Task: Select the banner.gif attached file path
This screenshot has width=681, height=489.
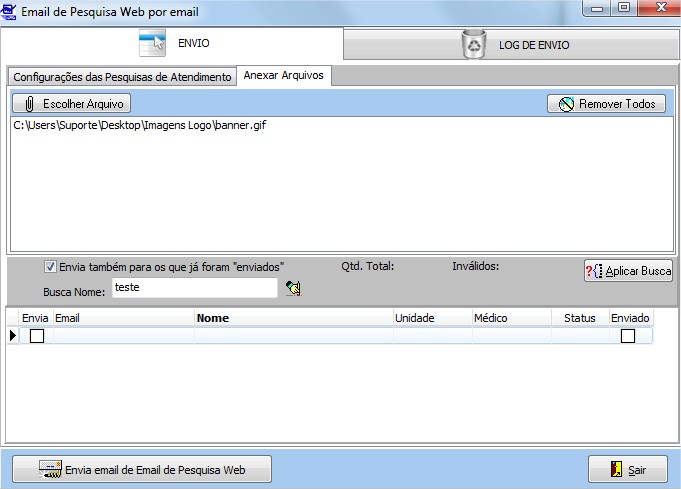Action: point(139,126)
